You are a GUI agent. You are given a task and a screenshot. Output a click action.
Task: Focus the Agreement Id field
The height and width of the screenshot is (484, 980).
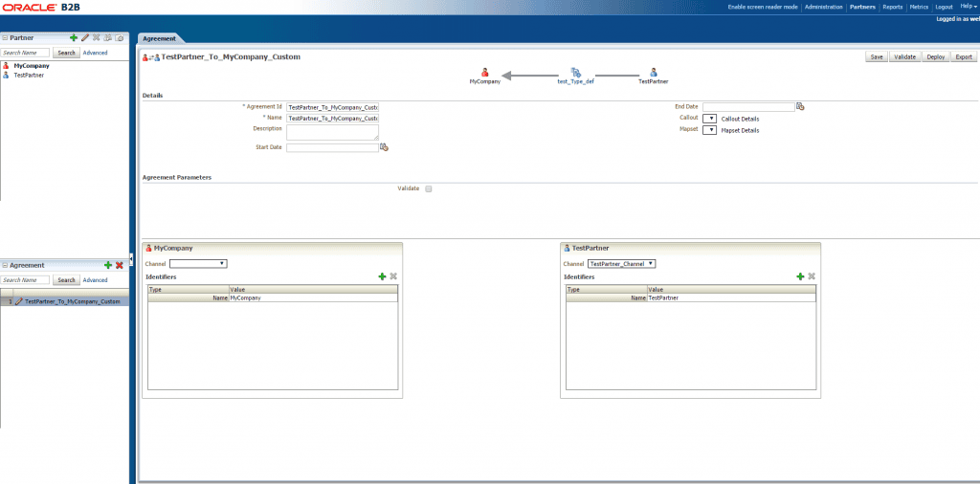(332, 107)
